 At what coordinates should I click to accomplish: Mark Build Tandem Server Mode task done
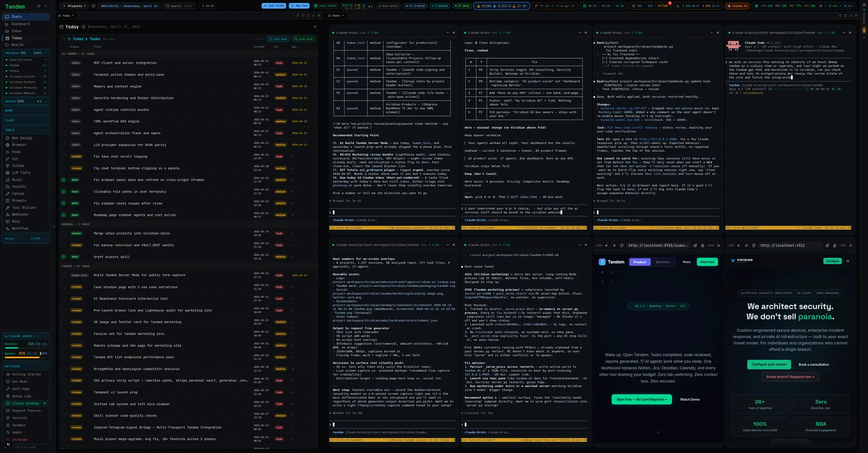tap(63, 275)
